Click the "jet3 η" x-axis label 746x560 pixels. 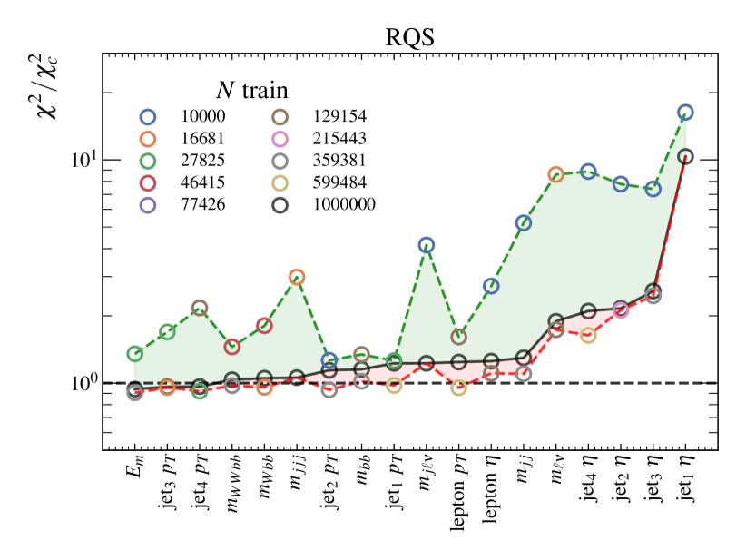[654, 478]
